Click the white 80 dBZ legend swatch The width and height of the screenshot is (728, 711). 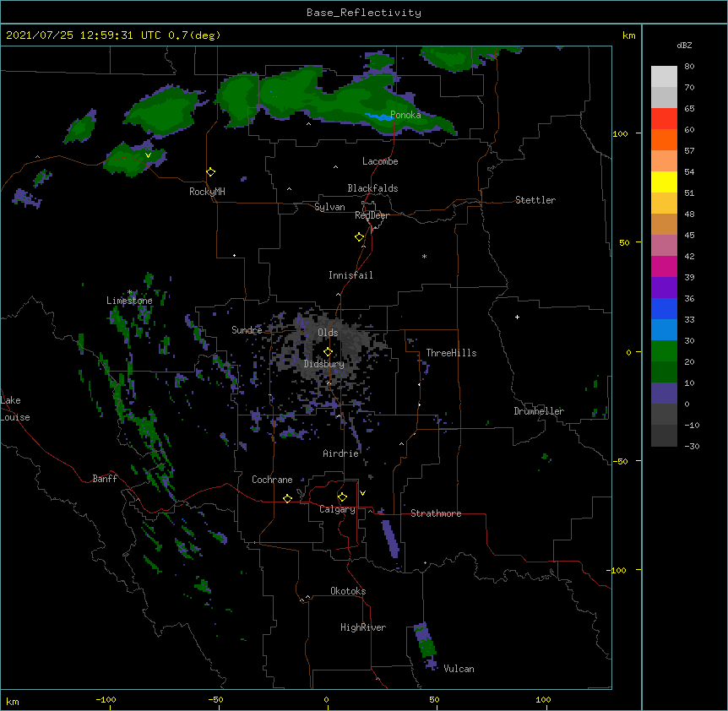coord(664,77)
